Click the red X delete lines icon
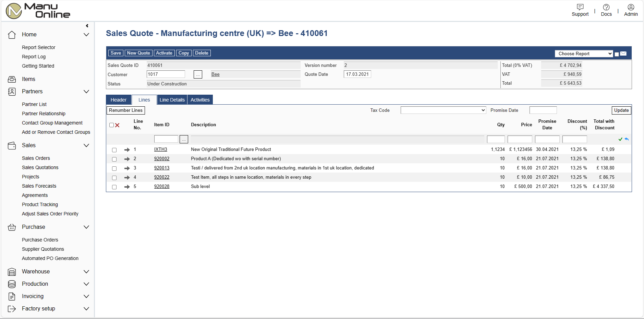Viewport: 644px width, 319px height. click(117, 125)
